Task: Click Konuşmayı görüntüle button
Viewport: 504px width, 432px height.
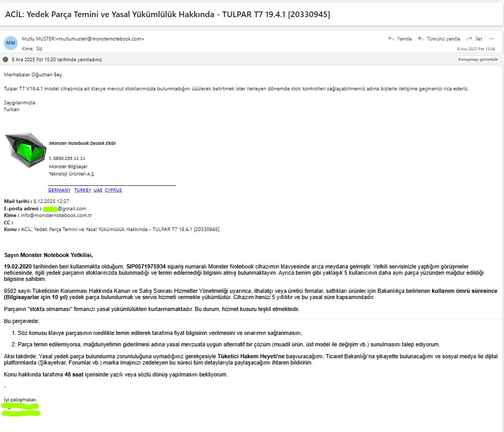Action: [478, 59]
